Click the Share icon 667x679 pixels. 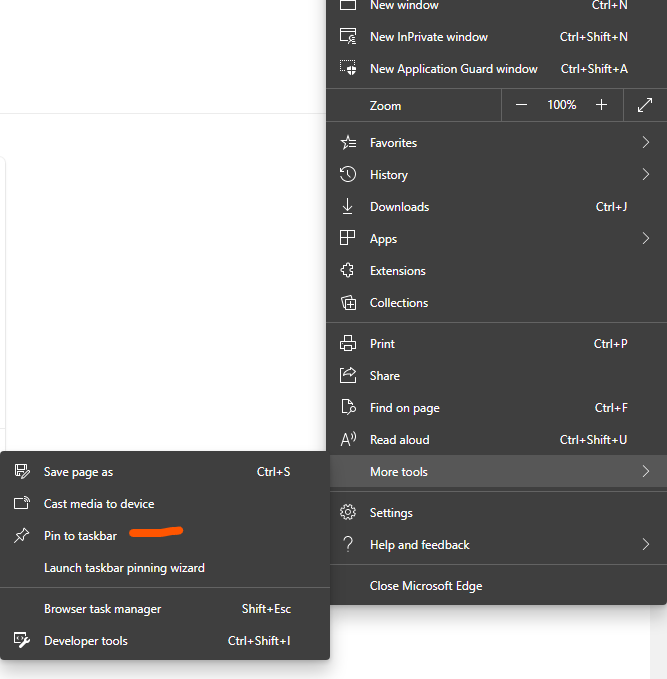click(348, 375)
